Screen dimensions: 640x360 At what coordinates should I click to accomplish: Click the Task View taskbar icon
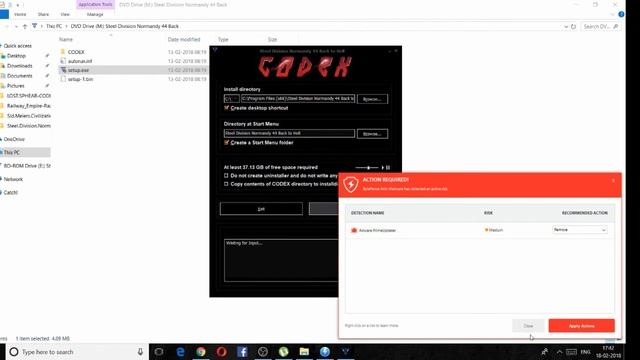click(159, 352)
